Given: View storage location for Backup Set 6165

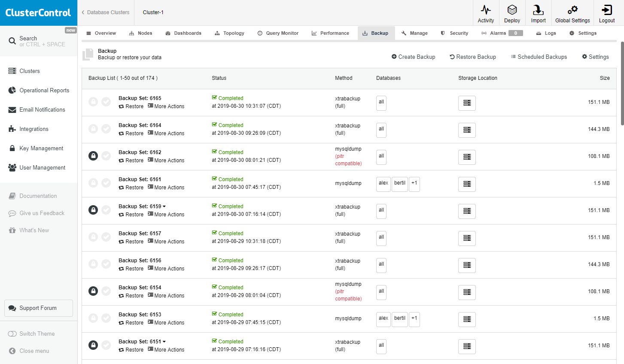Looking at the screenshot, I should coord(467,103).
